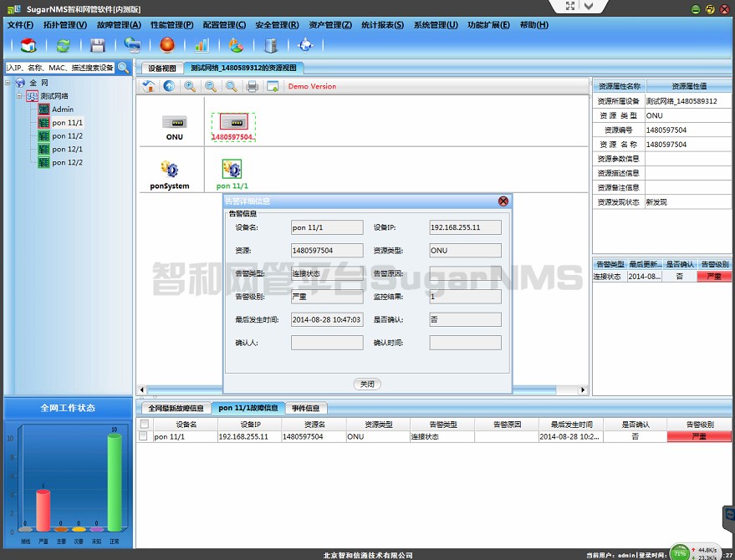Click the 最后发生时间 field in dialog
Viewport: 735px width, 560px height.
point(327,319)
